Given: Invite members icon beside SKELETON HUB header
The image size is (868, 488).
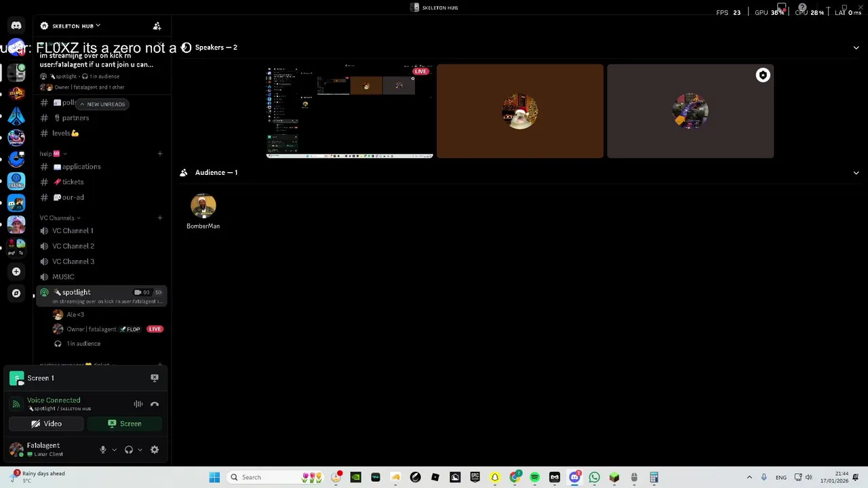Looking at the screenshot, I should click(x=157, y=26).
